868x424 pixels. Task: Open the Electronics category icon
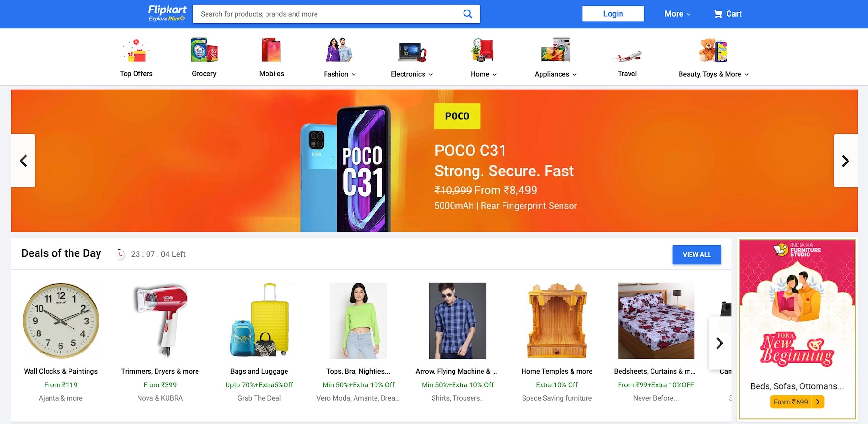coord(412,52)
